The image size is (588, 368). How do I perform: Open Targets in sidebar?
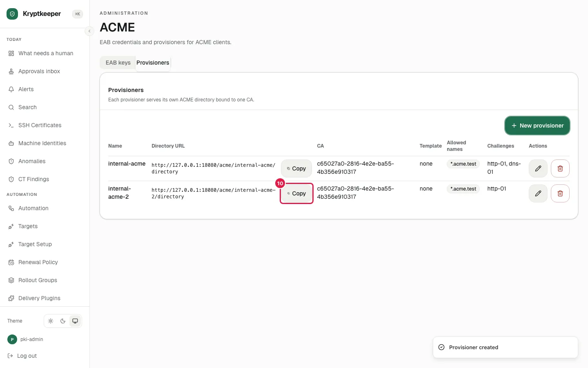(45, 226)
